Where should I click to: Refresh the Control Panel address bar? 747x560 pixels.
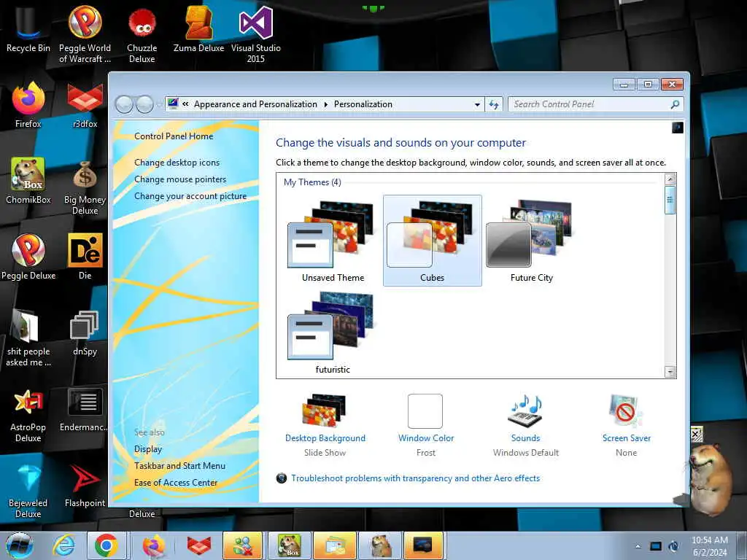(494, 104)
